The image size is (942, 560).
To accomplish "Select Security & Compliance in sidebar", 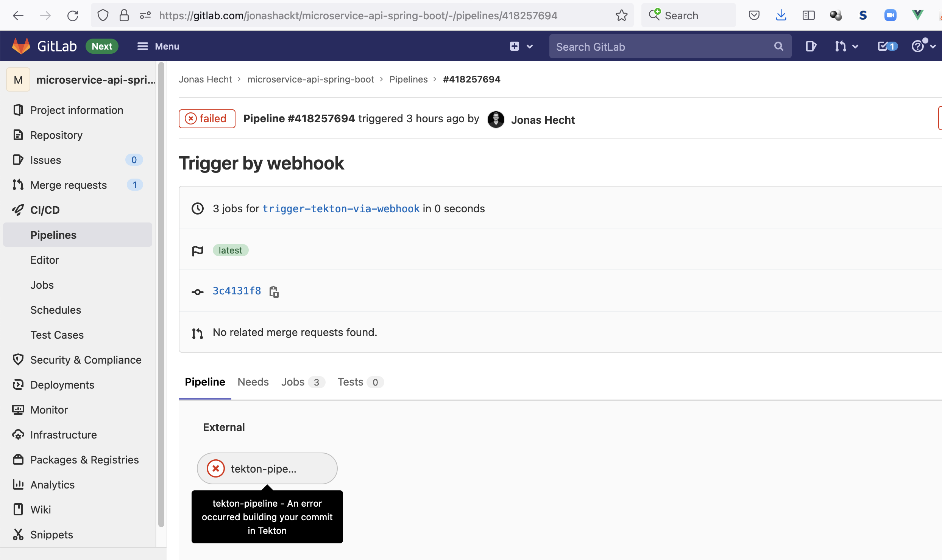I will point(86,360).
